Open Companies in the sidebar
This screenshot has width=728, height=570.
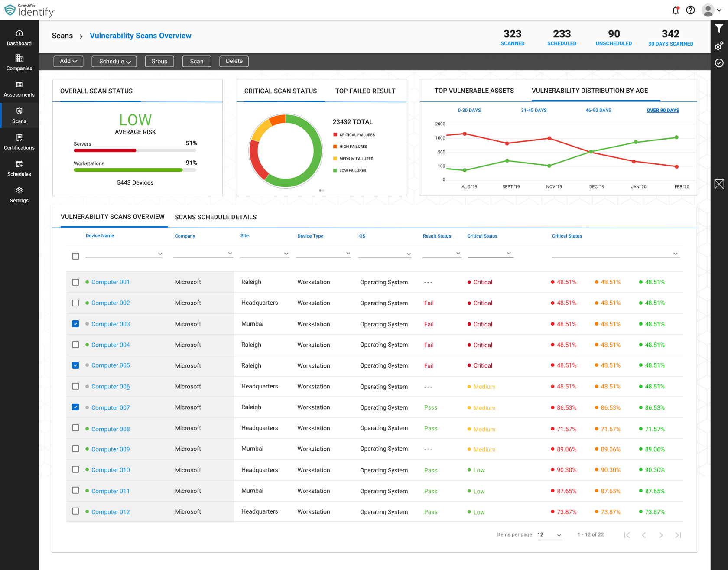tap(19, 63)
